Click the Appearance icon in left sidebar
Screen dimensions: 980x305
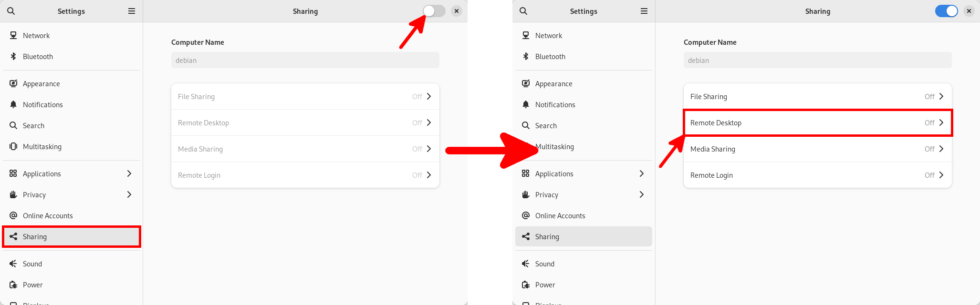[13, 83]
